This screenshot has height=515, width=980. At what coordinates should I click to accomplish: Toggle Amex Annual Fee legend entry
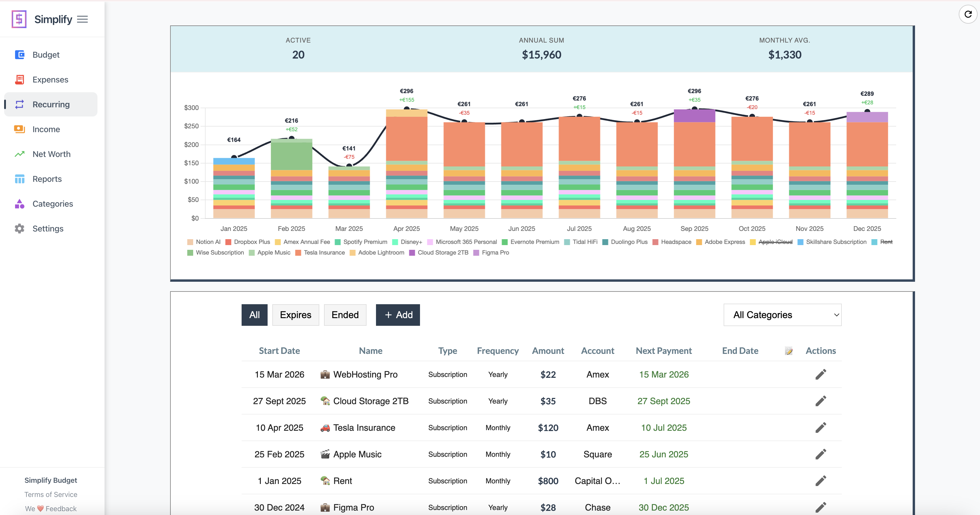point(302,242)
